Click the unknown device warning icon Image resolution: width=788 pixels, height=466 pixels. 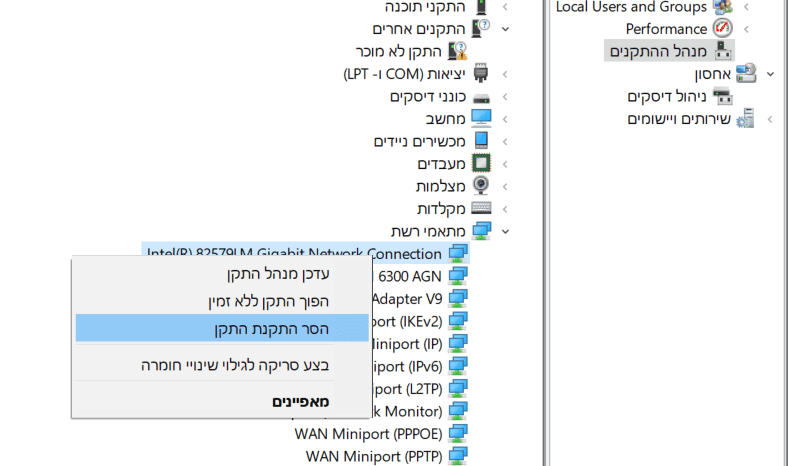click(x=457, y=51)
